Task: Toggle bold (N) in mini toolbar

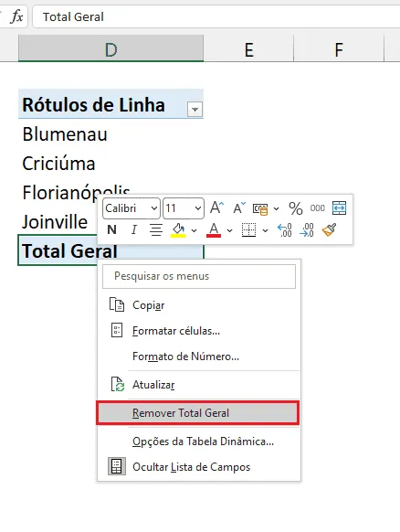Action: (x=111, y=230)
